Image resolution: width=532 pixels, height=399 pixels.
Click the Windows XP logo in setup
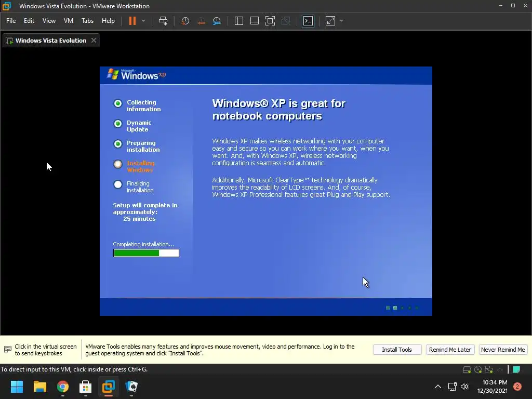pyautogui.click(x=137, y=74)
